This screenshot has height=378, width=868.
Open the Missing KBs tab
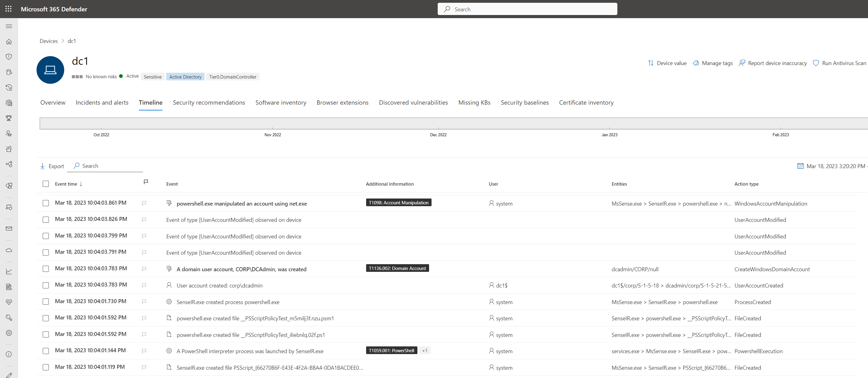tap(474, 103)
